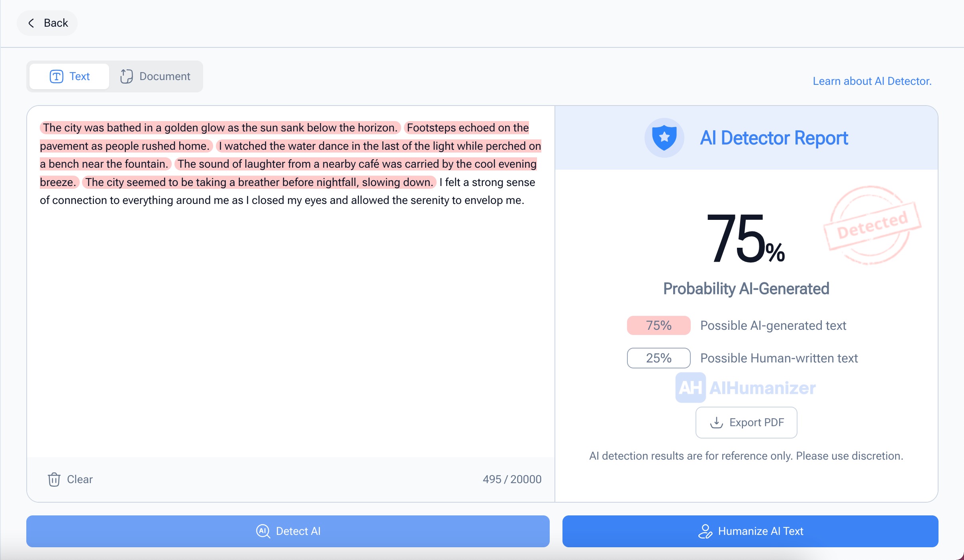The height and width of the screenshot is (560, 964).
Task: Click the 25% human-written badge
Action: [x=658, y=358]
